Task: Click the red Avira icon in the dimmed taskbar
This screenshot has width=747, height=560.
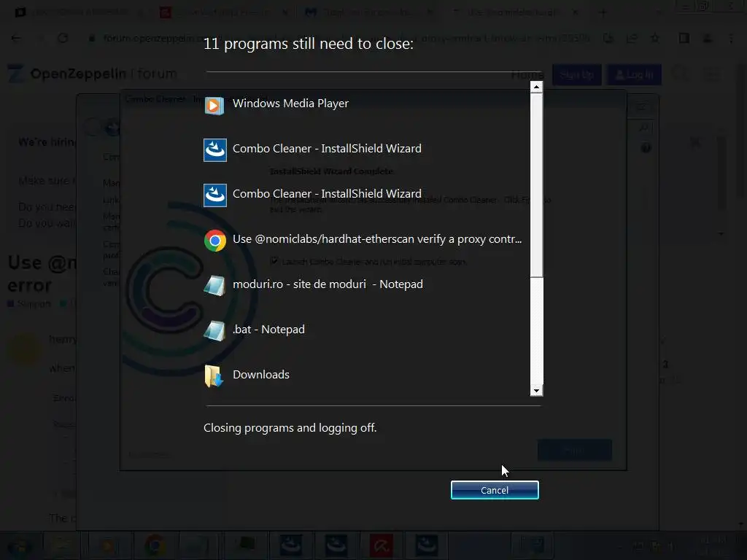Action: click(381, 545)
